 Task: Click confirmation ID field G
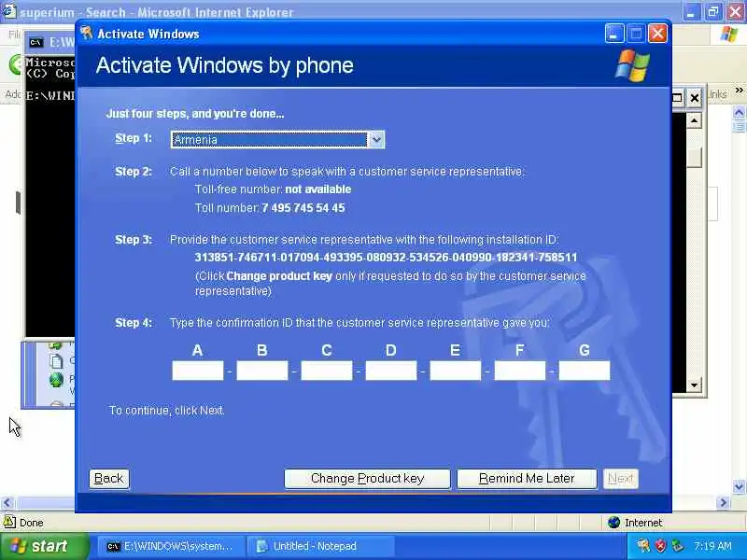(x=585, y=371)
